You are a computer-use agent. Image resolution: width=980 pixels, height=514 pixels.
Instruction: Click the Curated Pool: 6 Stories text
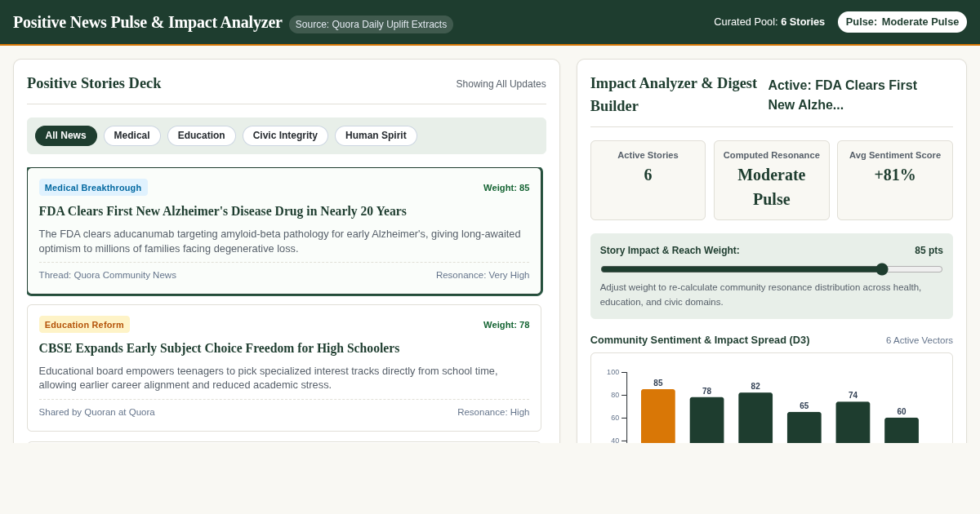[769, 22]
